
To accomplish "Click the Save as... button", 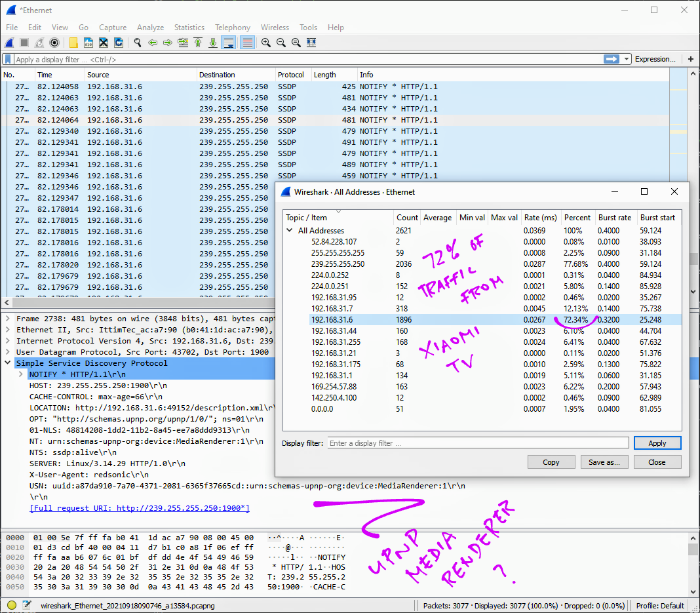I will coord(604,462).
